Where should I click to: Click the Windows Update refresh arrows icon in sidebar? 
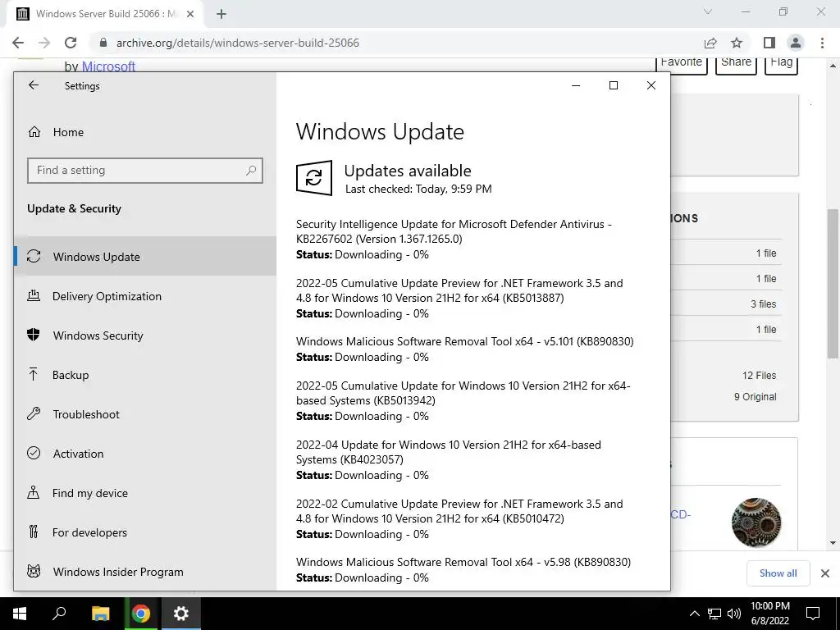pyautogui.click(x=34, y=256)
